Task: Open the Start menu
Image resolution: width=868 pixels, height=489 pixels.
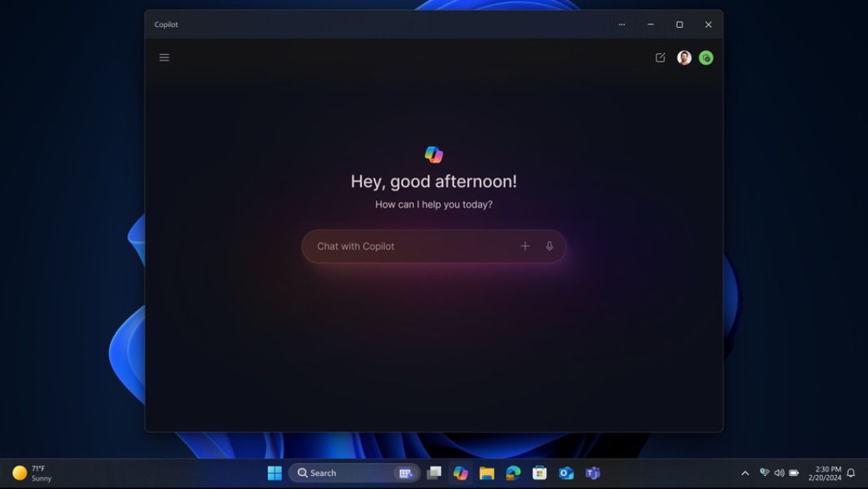Action: tap(274, 473)
